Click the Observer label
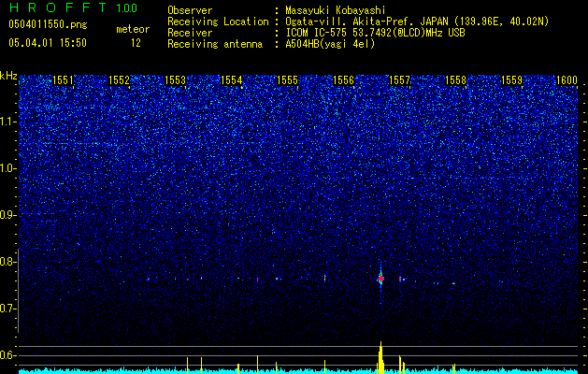 click(190, 10)
